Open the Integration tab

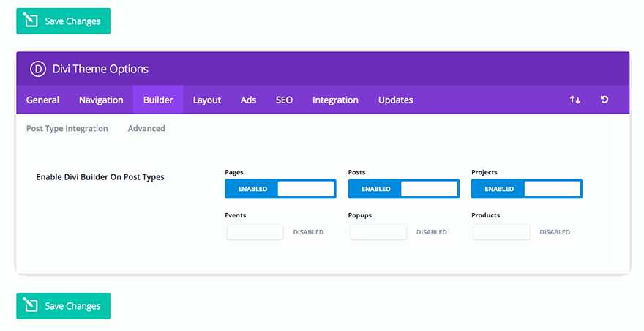335,100
